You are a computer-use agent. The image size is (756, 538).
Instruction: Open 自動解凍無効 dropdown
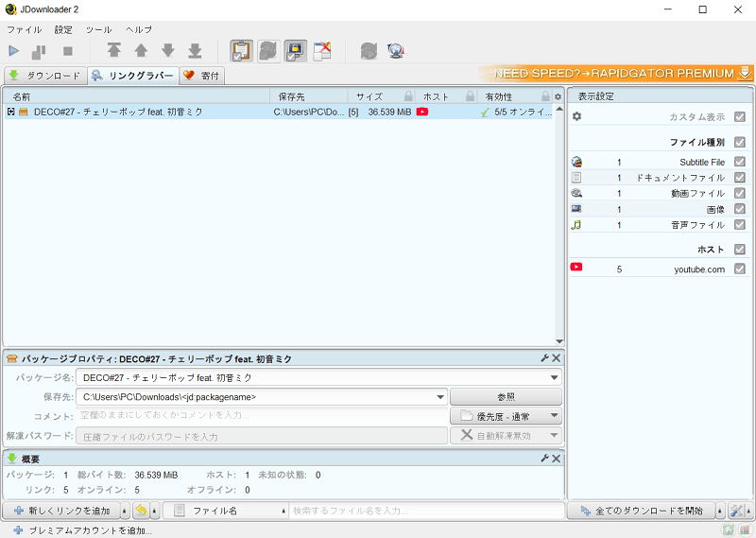pos(506,436)
